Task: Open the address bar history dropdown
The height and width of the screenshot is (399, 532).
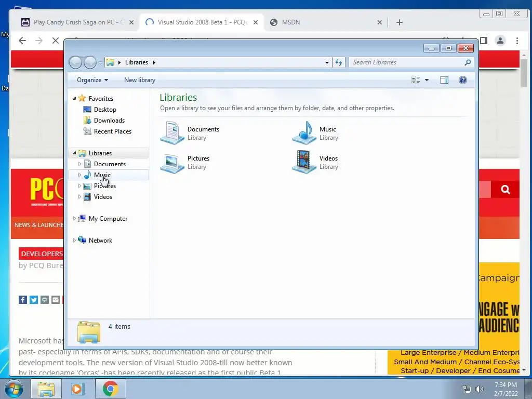Action: point(327,62)
